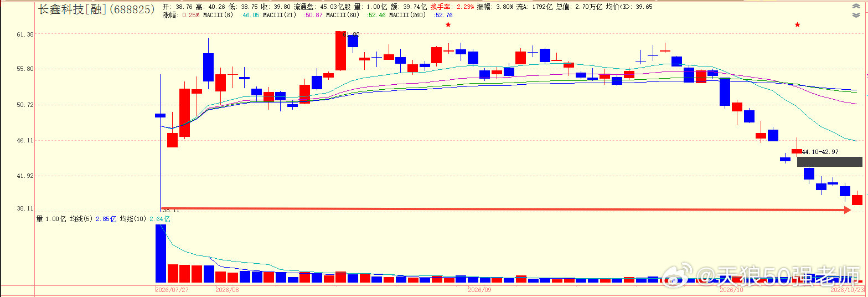Click the 38.11 price axis label
This screenshot has height=297, width=868.
tap(26, 209)
